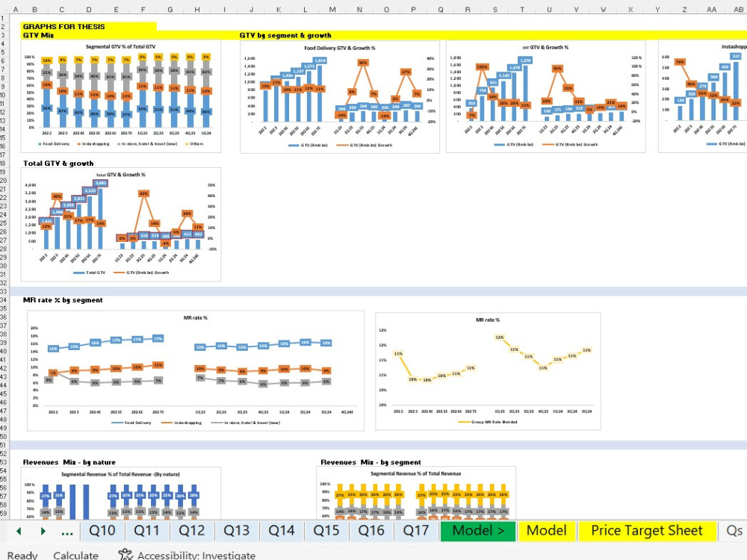Switch to the yellow Model sheet tab
This screenshot has width=747, height=560.
[x=547, y=530]
